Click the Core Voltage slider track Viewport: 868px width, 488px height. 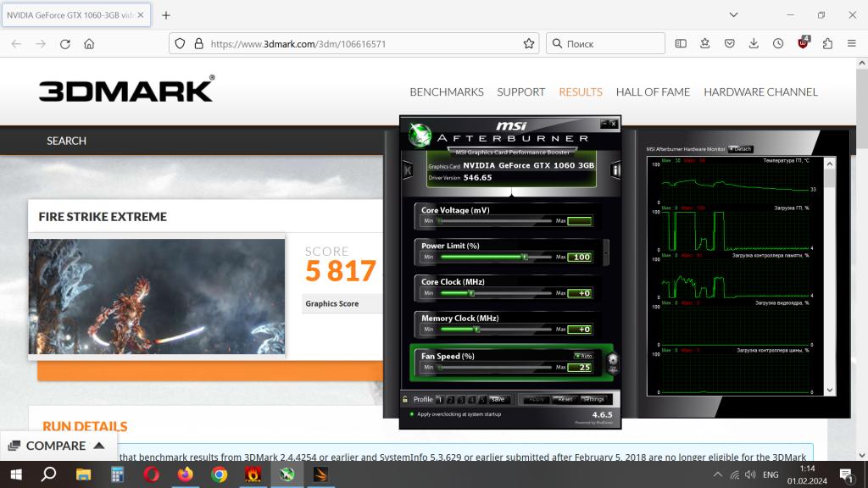pos(495,221)
